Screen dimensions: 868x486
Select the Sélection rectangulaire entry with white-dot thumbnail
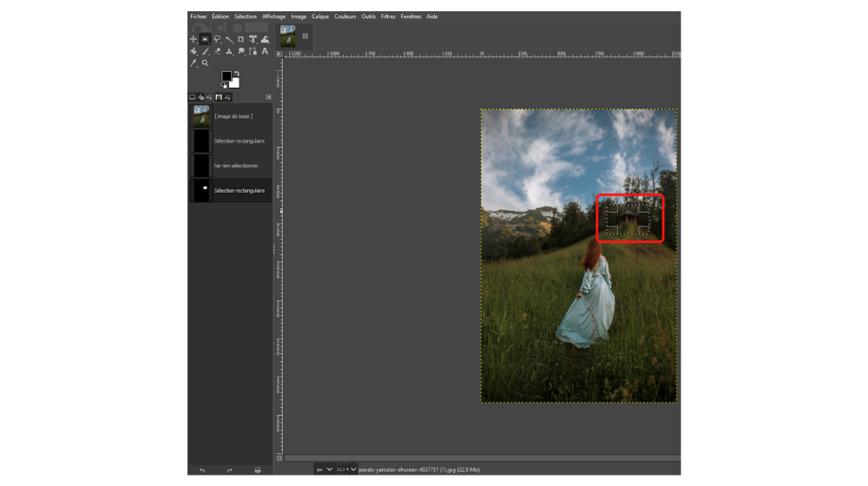[230, 190]
